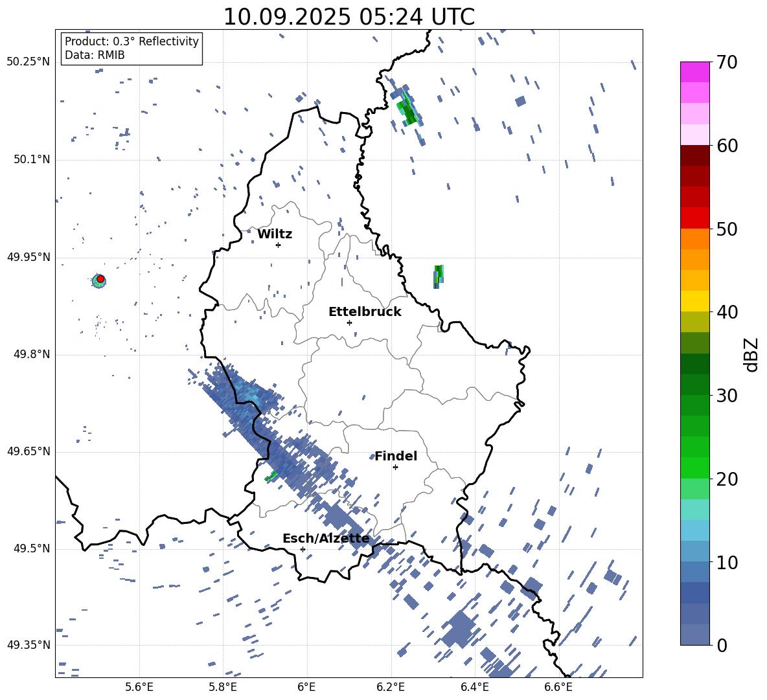The height and width of the screenshot is (700, 767).
Task: Click the Product: 0.3° Reflectivity text
Action: [x=132, y=41]
